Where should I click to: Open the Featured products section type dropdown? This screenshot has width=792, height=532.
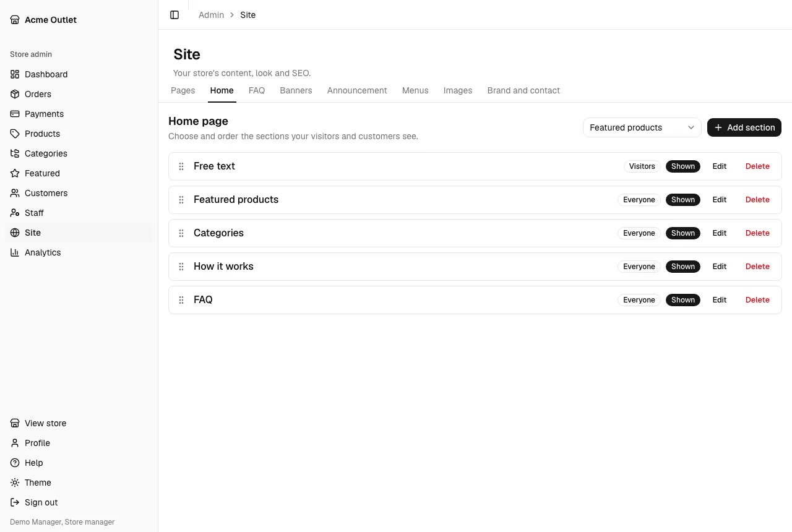point(642,127)
